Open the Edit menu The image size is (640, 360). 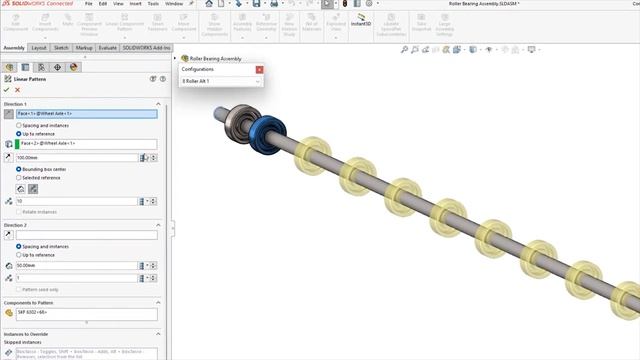point(103,4)
